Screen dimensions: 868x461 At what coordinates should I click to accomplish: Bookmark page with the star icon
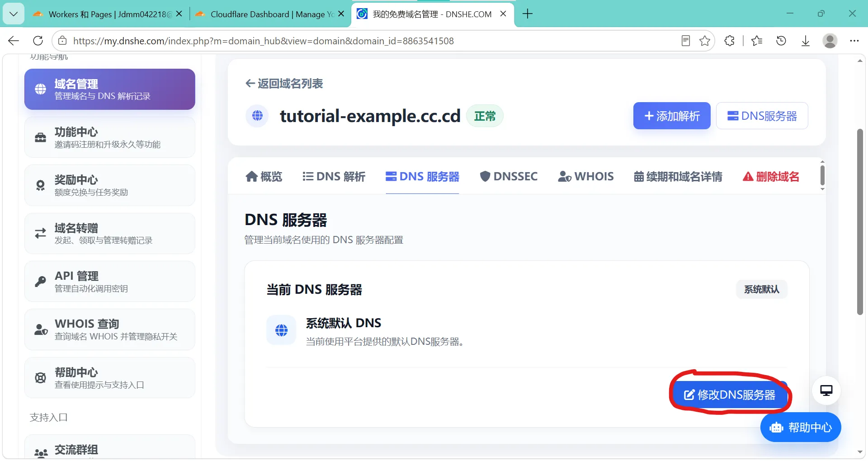pos(704,41)
